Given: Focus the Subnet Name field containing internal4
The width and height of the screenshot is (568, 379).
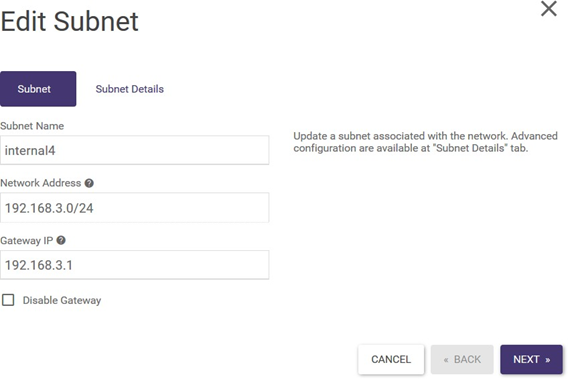Looking at the screenshot, I should pos(134,150).
